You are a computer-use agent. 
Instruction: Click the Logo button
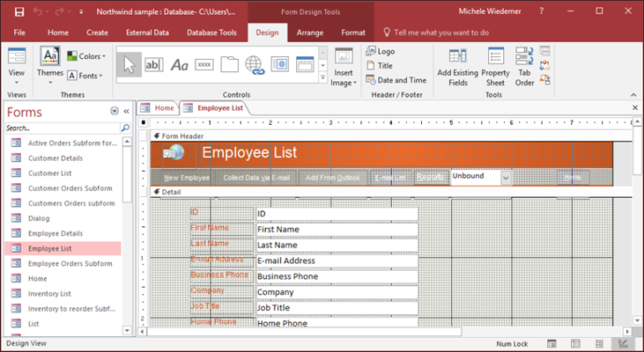381,51
